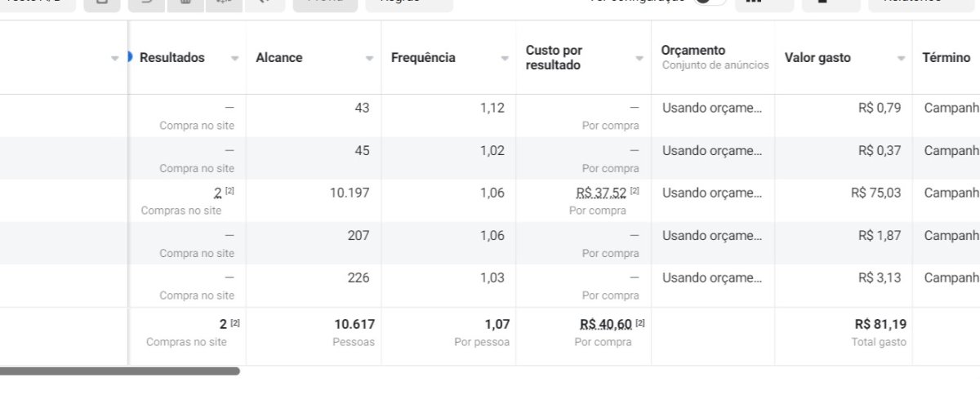Screen dimensions: 980x404
Task: Click the trash delete icon in the toolbar
Action: [186, 2]
